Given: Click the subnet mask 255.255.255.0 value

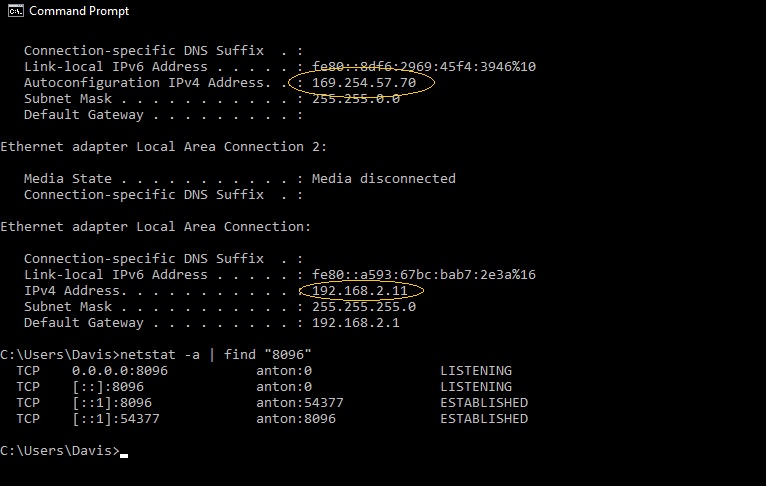Looking at the screenshot, I should pyautogui.click(x=364, y=307).
